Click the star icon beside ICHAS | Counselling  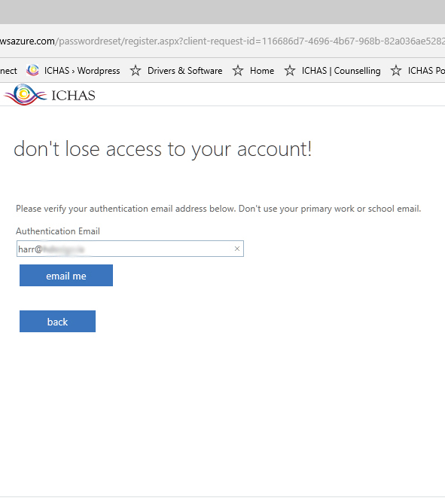coord(289,70)
